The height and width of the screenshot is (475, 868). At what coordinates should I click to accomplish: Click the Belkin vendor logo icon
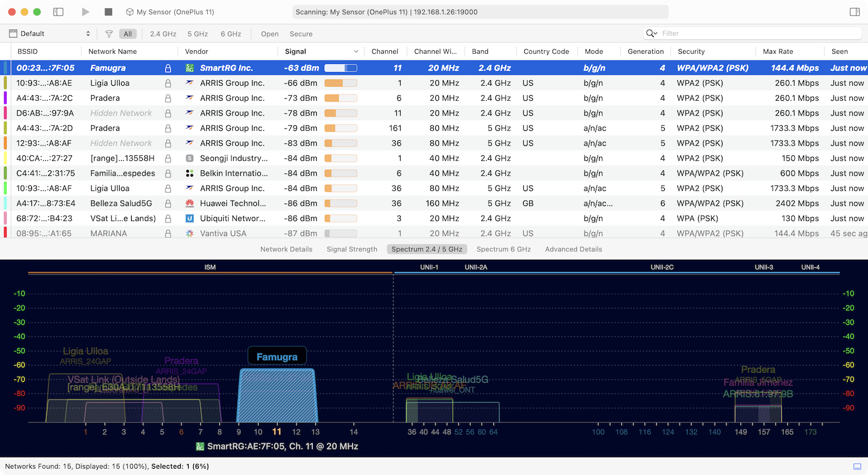click(190, 174)
